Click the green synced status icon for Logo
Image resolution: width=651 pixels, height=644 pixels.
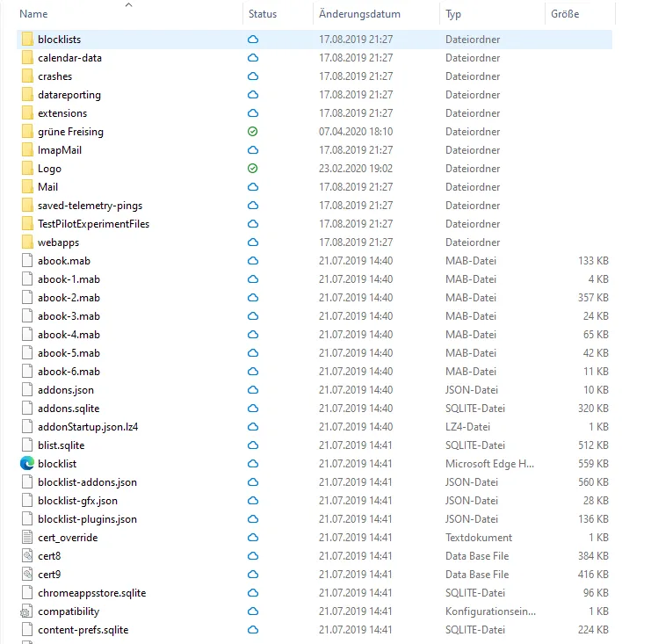pos(252,169)
